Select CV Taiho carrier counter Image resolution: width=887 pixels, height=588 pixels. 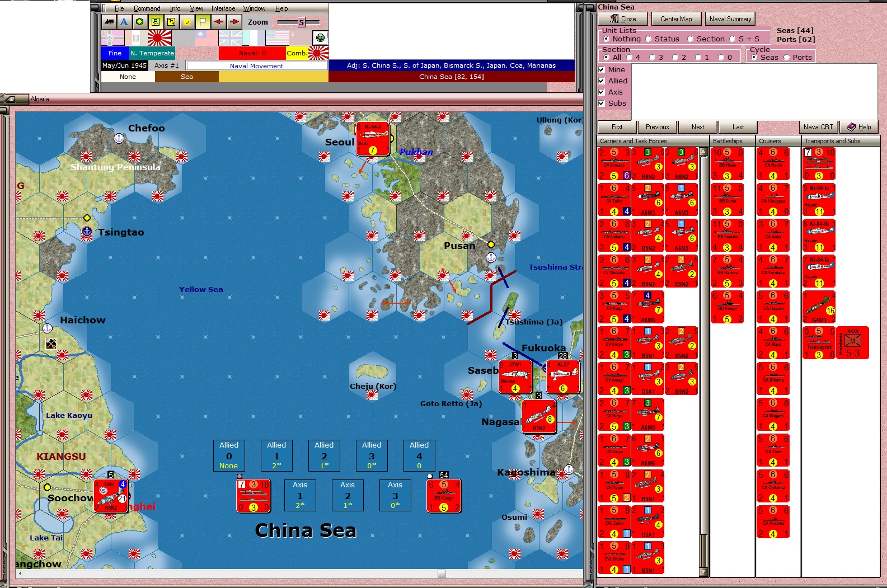click(614, 200)
